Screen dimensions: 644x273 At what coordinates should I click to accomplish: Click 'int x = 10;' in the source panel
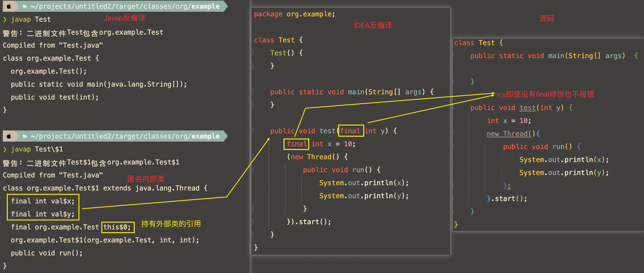pos(509,121)
